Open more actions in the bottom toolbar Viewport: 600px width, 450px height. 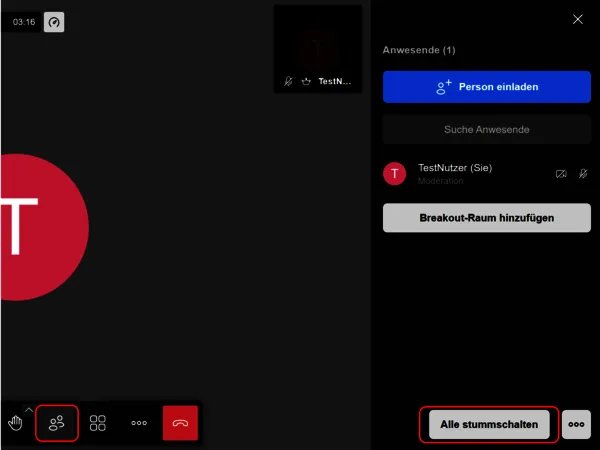(x=139, y=423)
